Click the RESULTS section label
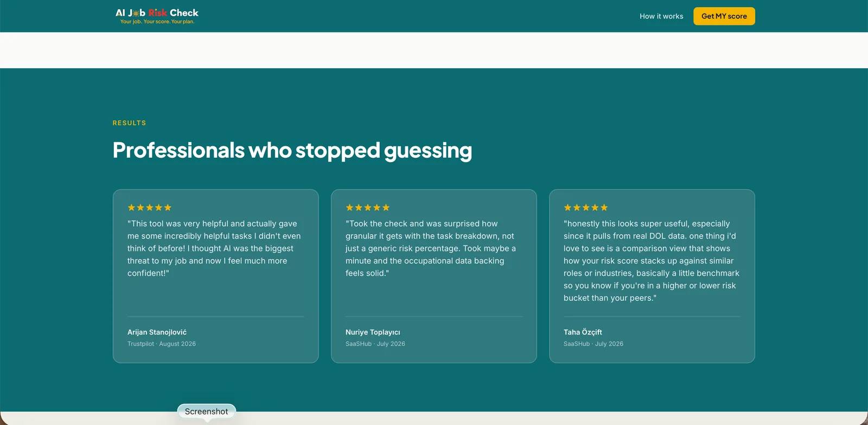Screen dimensions: 868x425 [x=129, y=123]
